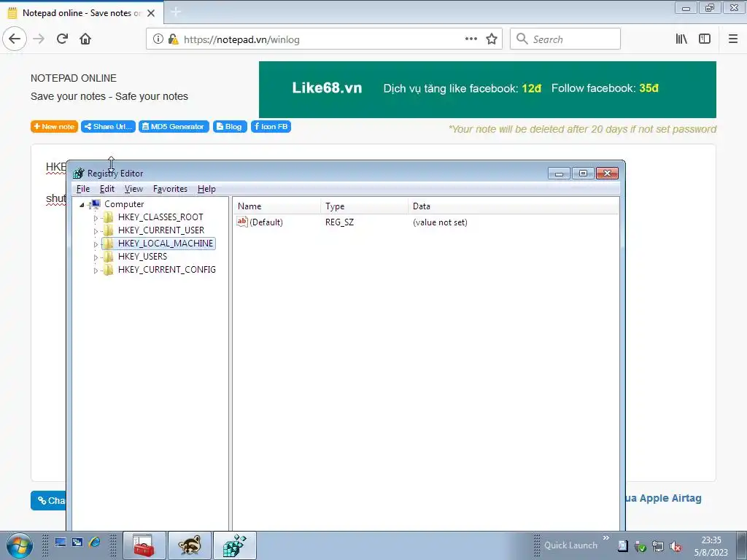Go back with the browser back arrow

coord(15,39)
